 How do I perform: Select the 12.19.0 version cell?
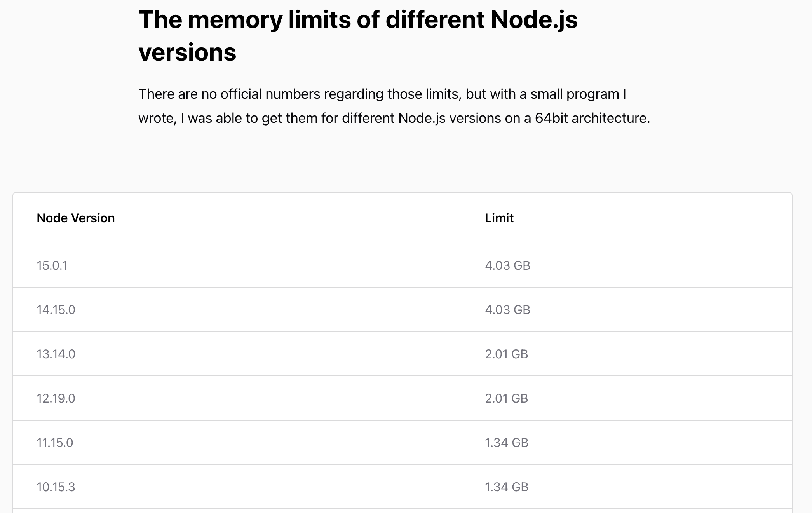(x=56, y=398)
